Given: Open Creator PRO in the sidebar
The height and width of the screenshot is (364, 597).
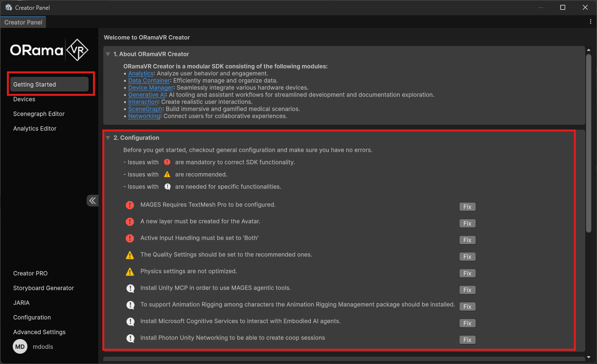Looking at the screenshot, I should coord(30,273).
